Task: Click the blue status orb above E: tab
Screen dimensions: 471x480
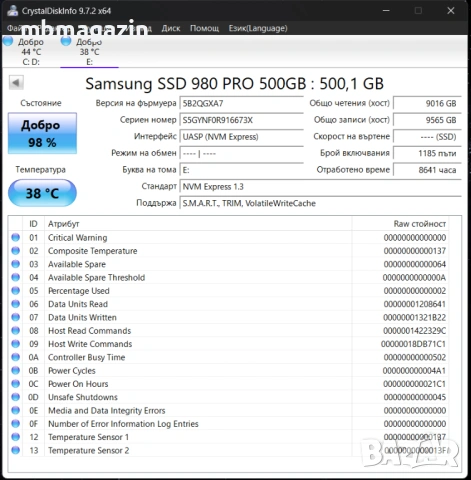Action: coord(66,41)
